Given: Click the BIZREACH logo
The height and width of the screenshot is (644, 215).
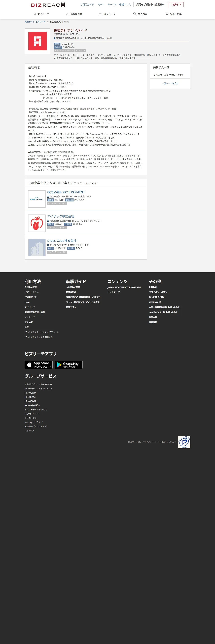Looking at the screenshot, I should (x=48, y=5).
